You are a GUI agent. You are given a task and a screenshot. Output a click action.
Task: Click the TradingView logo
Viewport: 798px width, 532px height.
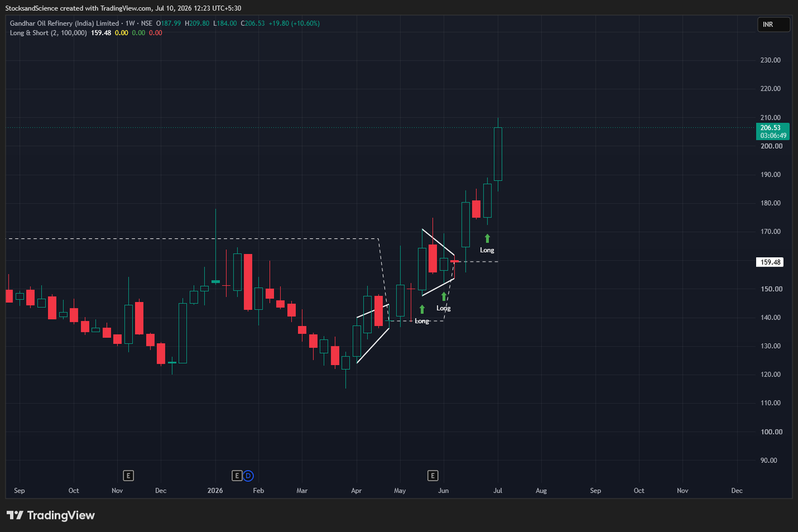click(x=51, y=515)
